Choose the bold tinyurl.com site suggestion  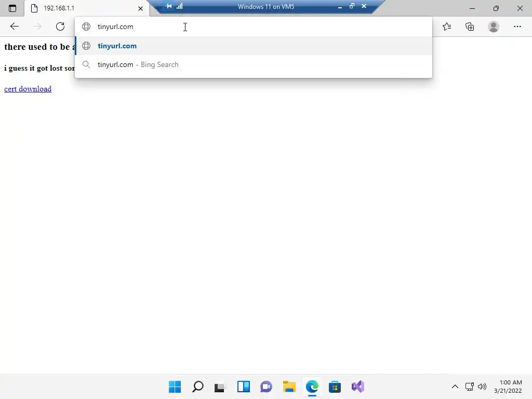(x=254, y=46)
